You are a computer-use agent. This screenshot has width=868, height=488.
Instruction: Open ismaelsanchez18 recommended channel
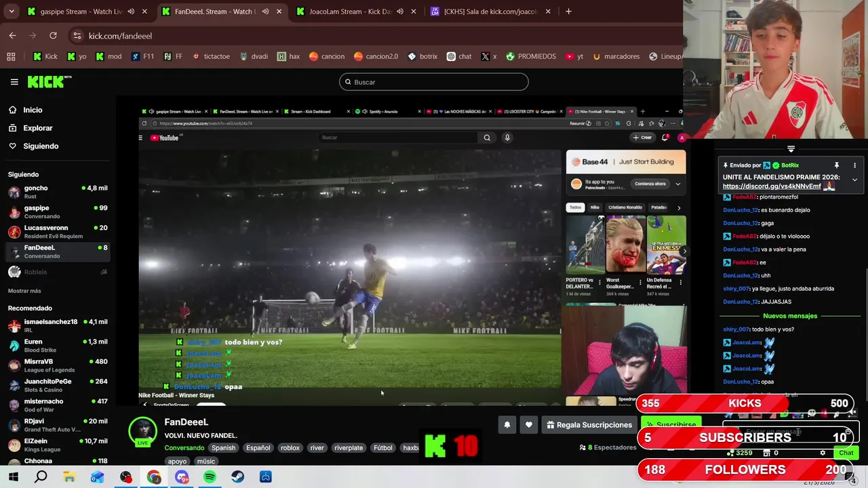click(x=58, y=325)
